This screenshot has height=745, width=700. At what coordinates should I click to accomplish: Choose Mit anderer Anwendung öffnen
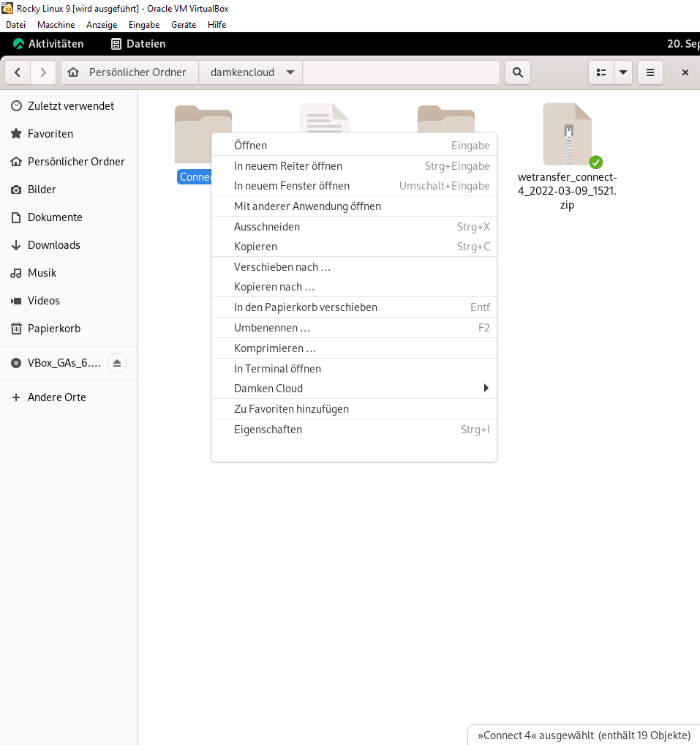[354, 206]
